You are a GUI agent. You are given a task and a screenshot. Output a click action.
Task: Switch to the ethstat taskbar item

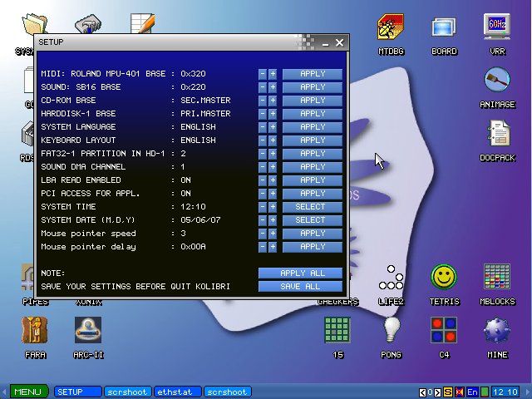(178, 392)
